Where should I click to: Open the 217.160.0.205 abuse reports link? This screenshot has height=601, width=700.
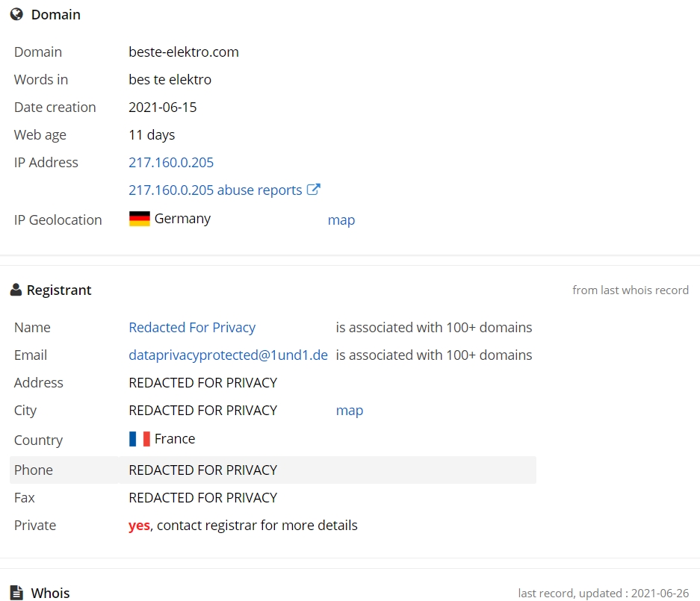click(x=215, y=190)
